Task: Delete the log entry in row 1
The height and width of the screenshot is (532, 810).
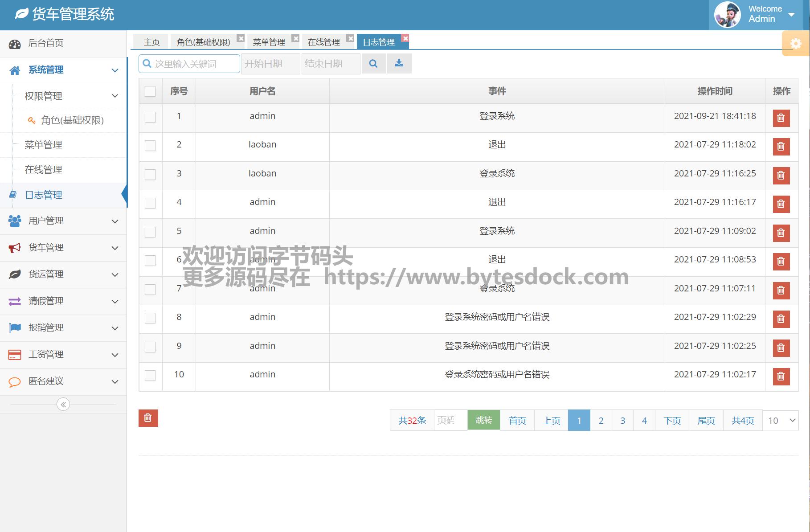Action: pyautogui.click(x=781, y=118)
